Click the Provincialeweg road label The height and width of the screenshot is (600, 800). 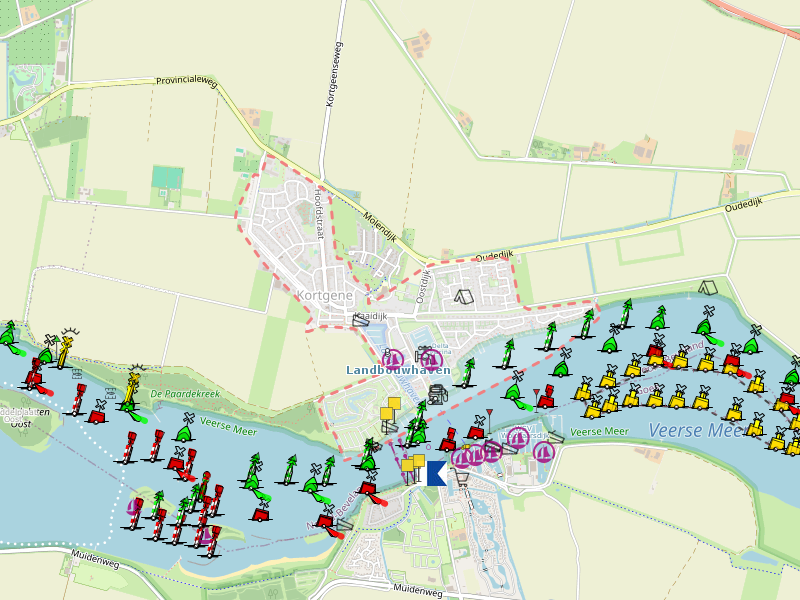tap(186, 82)
